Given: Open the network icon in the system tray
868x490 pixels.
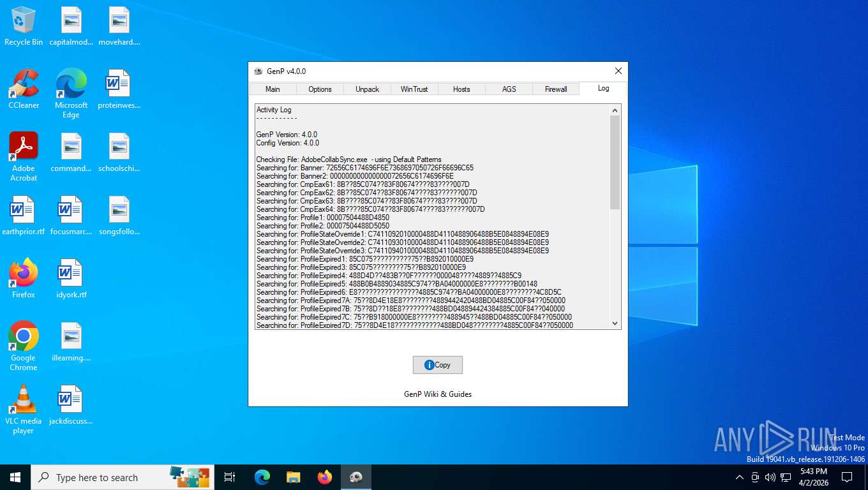Looking at the screenshot, I should point(786,477).
